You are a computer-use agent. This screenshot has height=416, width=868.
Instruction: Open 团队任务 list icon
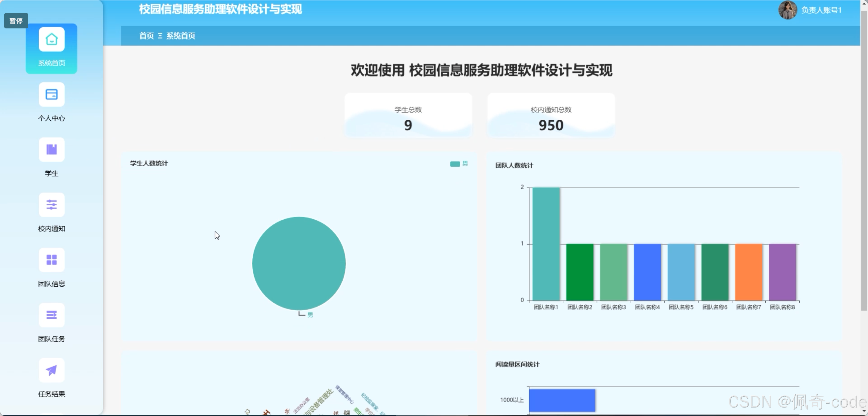click(52, 315)
